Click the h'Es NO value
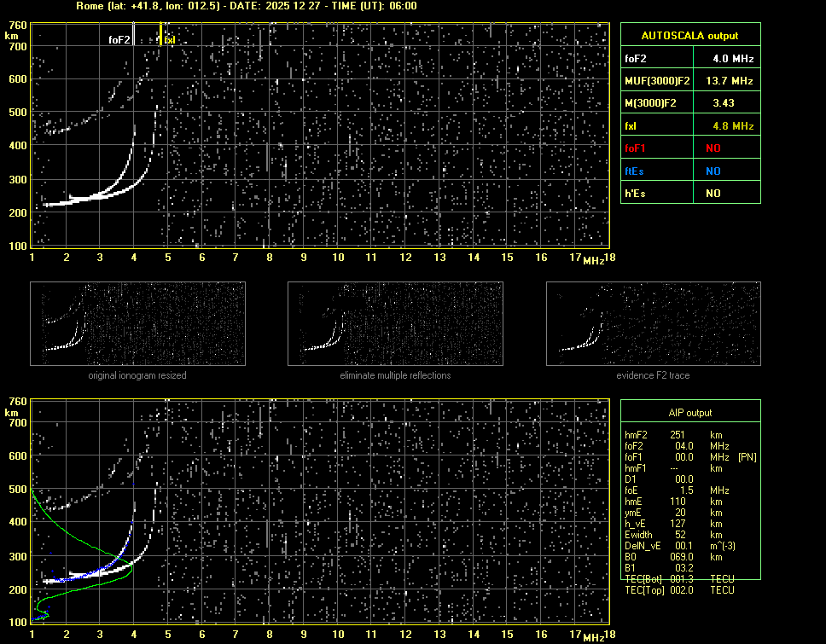Viewport: 826px width, 644px height. pyautogui.click(x=713, y=194)
